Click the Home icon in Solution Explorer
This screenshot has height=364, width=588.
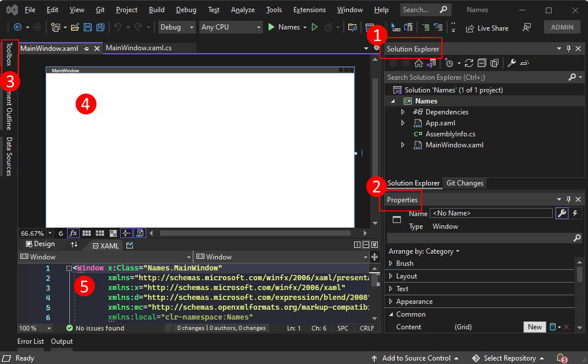tap(419, 63)
